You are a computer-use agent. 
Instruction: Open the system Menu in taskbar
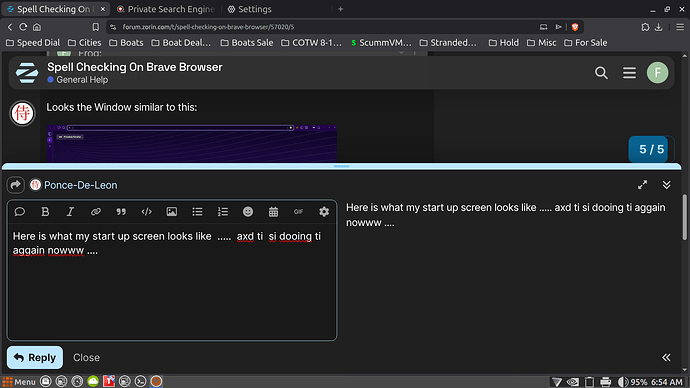[18, 382]
